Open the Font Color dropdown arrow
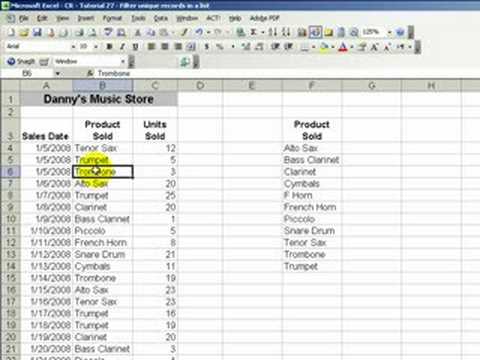Viewport: 480px width, 360px height. [352, 47]
